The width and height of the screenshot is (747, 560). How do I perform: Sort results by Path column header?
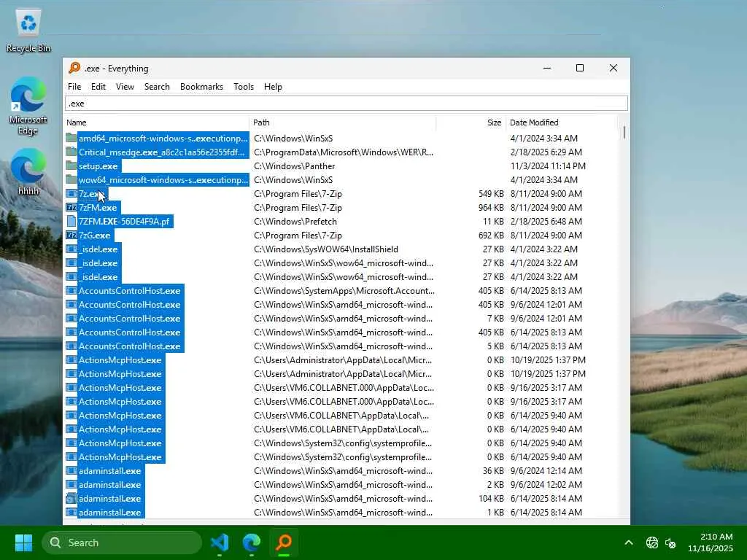(x=343, y=122)
